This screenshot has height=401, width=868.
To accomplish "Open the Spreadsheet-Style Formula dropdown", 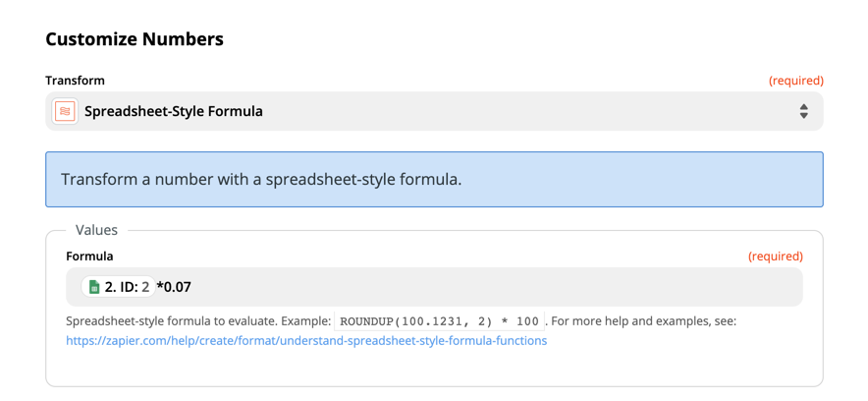I will 434,111.
